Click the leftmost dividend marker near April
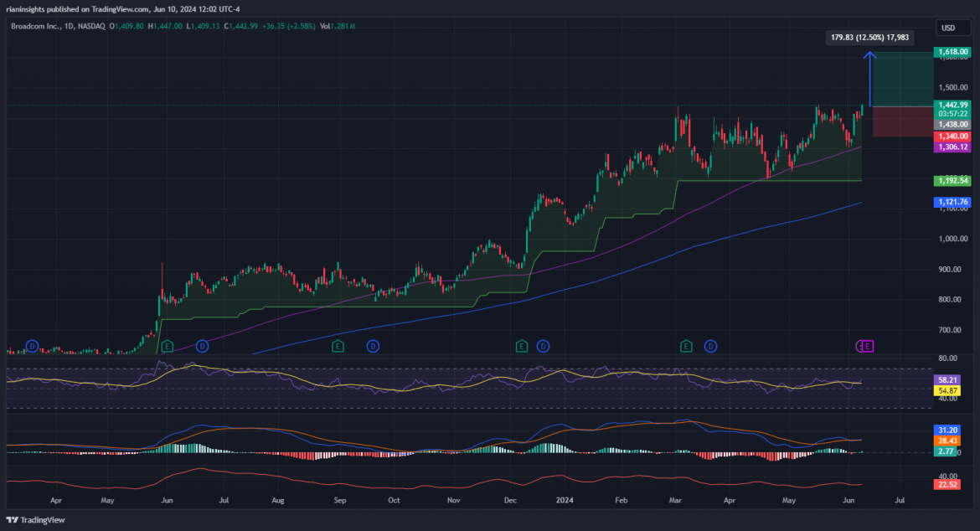Image resolution: width=980 pixels, height=531 pixels. [x=32, y=346]
